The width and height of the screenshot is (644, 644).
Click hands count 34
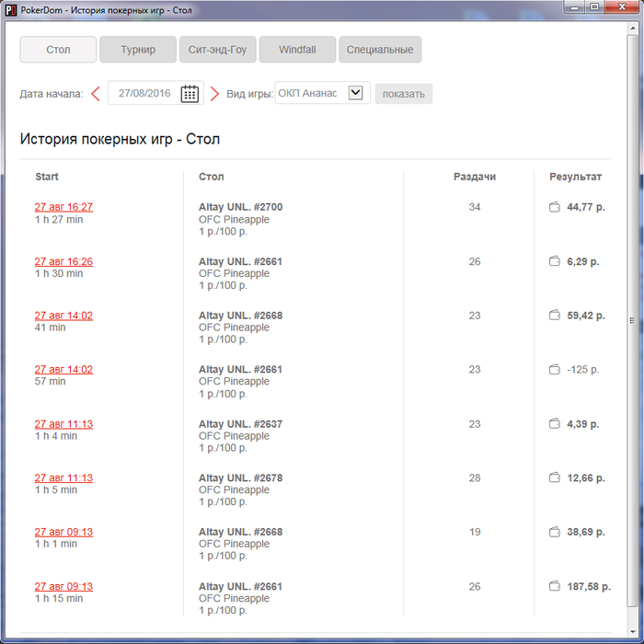click(x=475, y=207)
